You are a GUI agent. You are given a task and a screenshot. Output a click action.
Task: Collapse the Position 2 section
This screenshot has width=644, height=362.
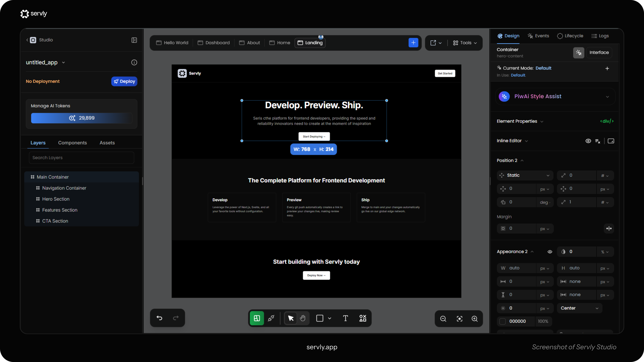[x=522, y=160]
